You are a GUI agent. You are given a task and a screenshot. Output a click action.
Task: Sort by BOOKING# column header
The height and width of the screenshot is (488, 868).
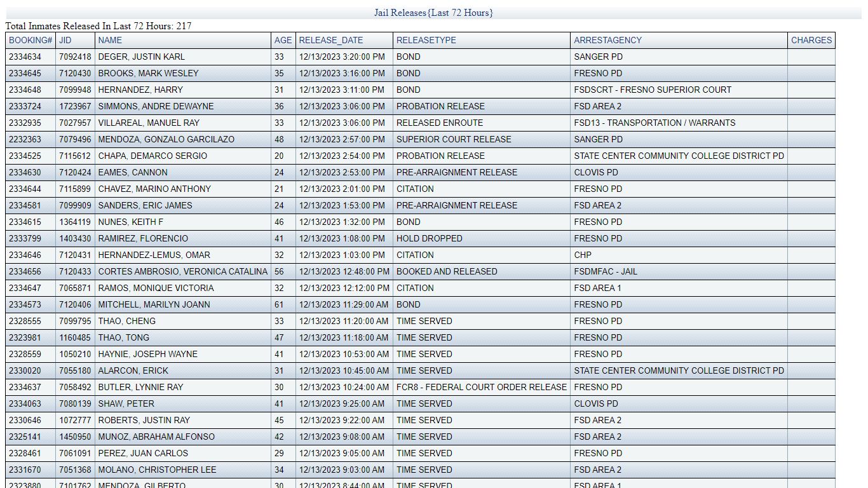click(31, 40)
